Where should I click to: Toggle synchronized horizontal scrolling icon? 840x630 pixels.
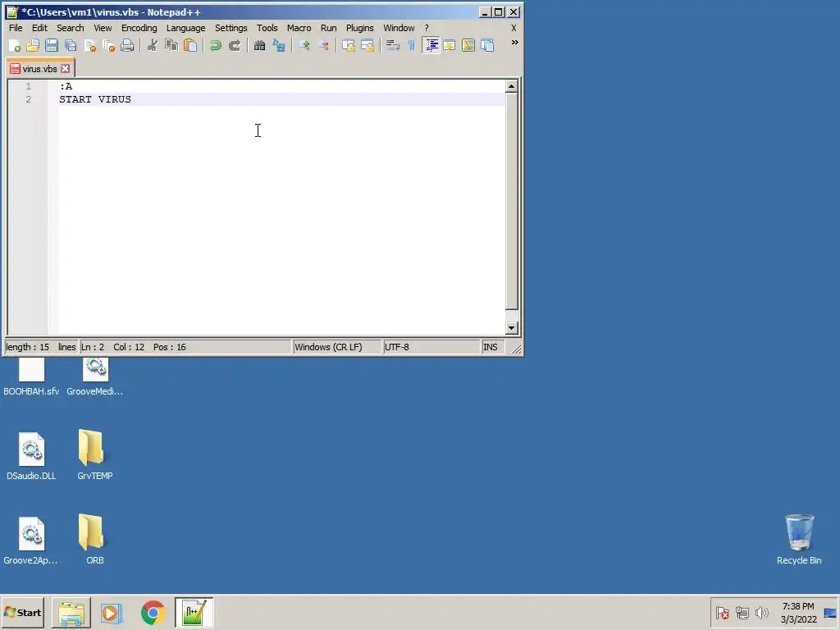pyautogui.click(x=367, y=46)
